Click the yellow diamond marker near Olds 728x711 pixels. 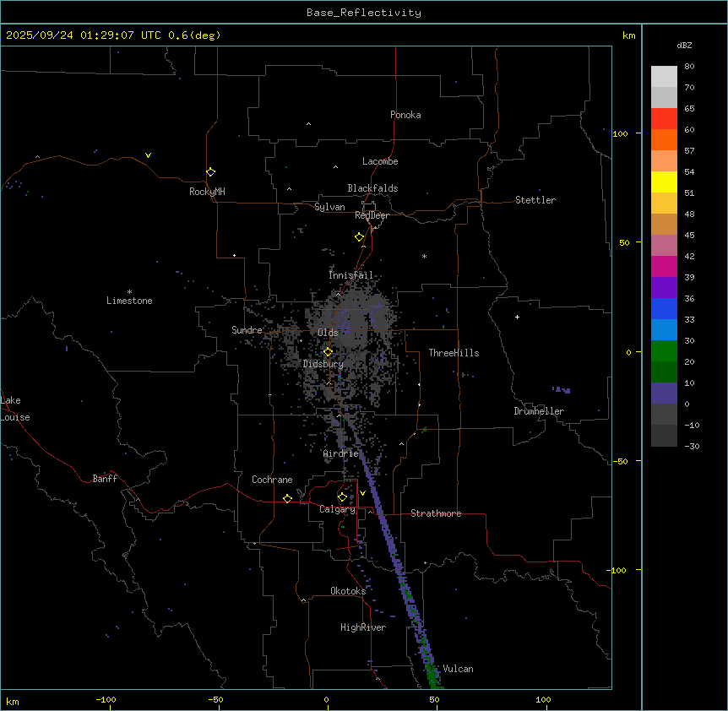coord(329,351)
